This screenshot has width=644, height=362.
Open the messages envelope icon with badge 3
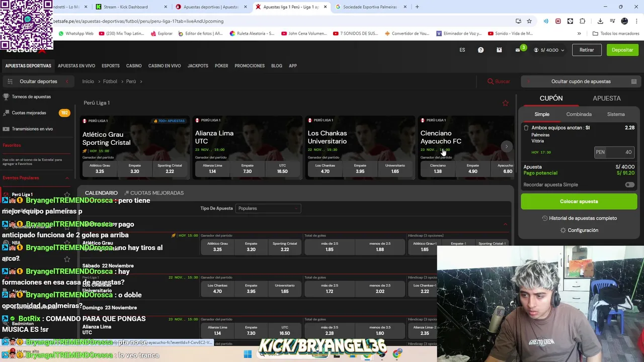[x=518, y=50]
